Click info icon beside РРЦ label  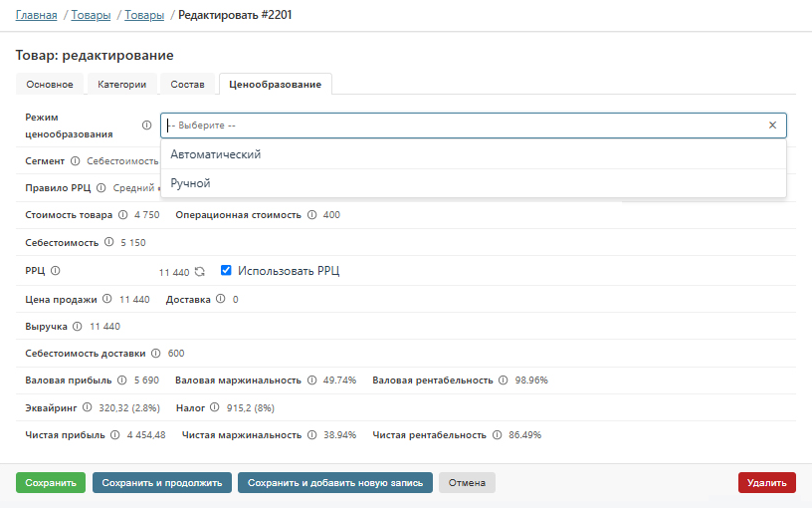[56, 271]
